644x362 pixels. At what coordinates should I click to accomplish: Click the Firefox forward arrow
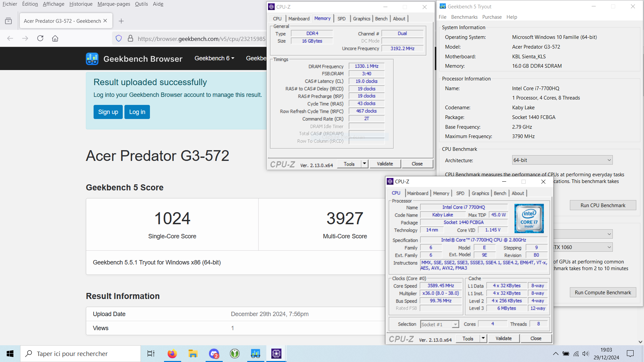point(25,39)
